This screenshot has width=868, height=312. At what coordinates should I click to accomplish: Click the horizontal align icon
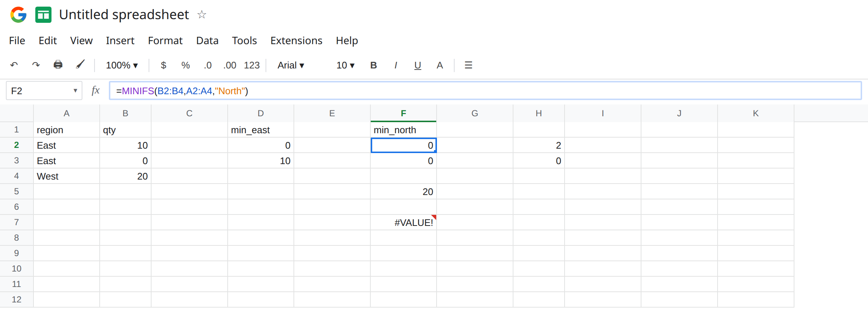click(x=468, y=65)
